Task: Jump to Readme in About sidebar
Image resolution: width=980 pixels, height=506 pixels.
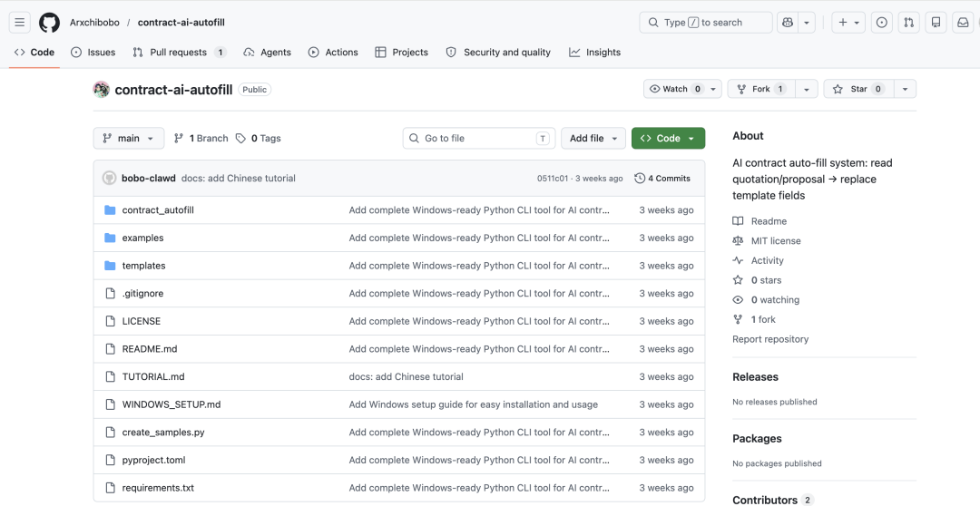Action: pos(769,221)
